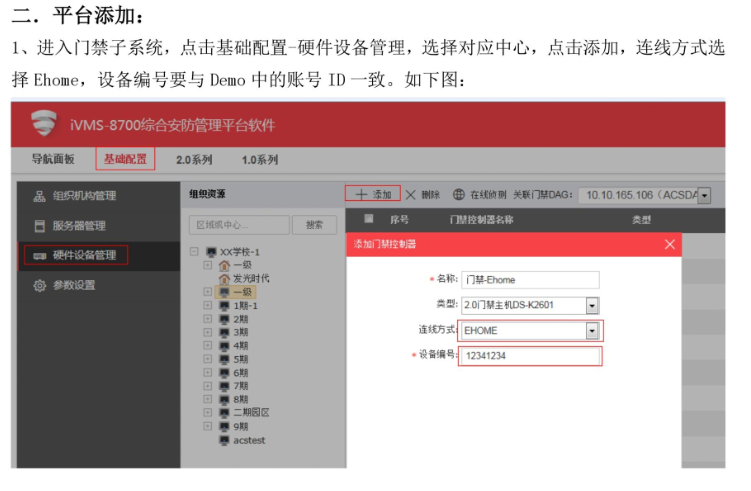Collapse the XX学校-1 tree node
Viewport: 751px width, 491px height.
point(194,251)
